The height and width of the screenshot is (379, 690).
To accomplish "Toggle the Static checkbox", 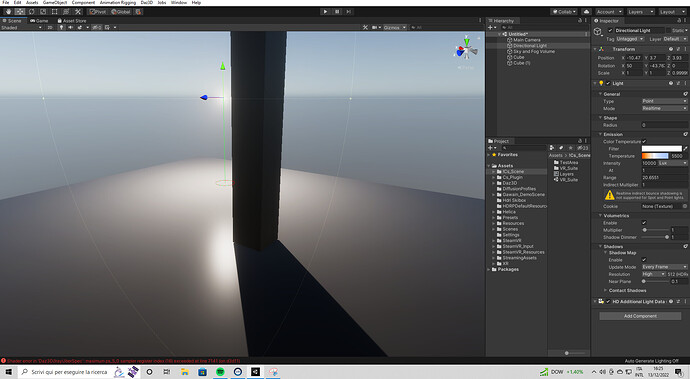I will 669,30.
